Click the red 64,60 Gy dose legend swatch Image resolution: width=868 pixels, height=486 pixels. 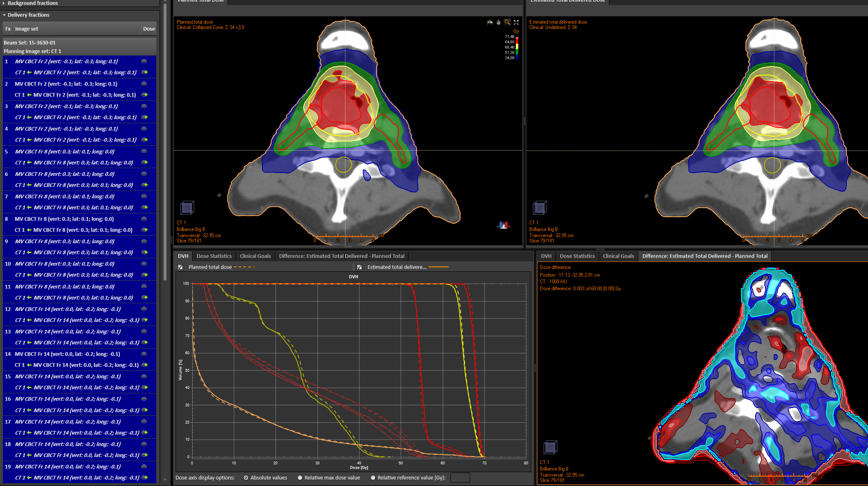point(517,41)
